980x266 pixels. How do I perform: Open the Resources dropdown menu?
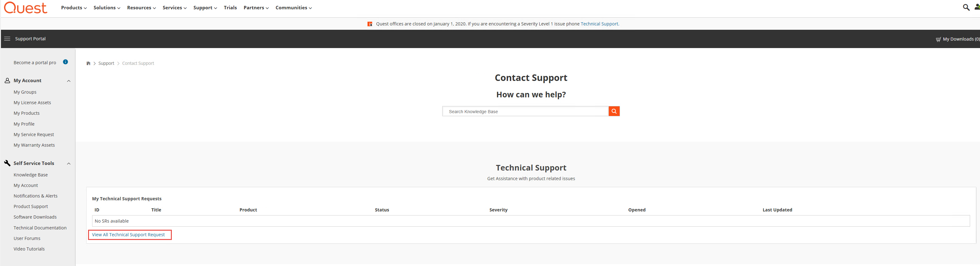[x=141, y=8]
